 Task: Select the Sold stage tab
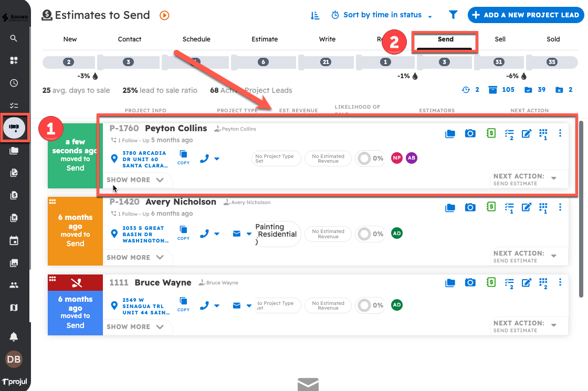click(x=553, y=39)
